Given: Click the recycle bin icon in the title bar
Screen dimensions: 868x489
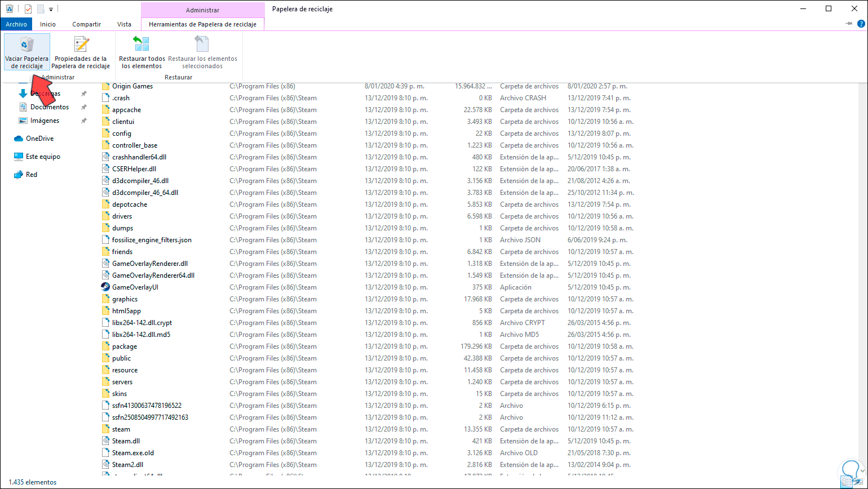Looking at the screenshot, I should click(x=9, y=9).
